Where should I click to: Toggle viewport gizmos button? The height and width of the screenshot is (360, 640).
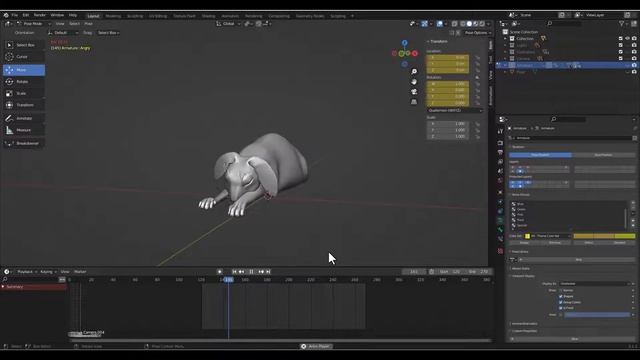424,24
